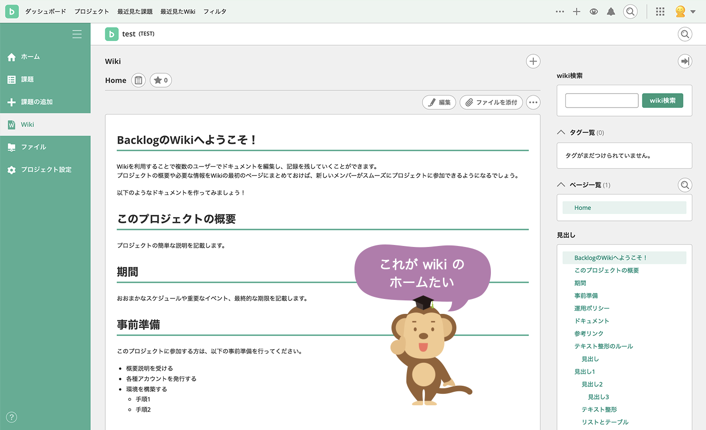Jump to 見出し2 heading link

(592, 384)
